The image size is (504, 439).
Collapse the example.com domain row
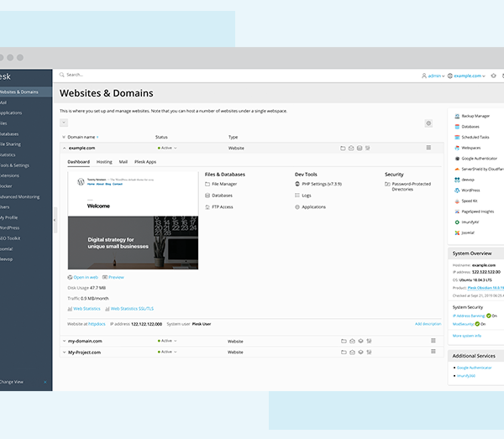click(64, 148)
